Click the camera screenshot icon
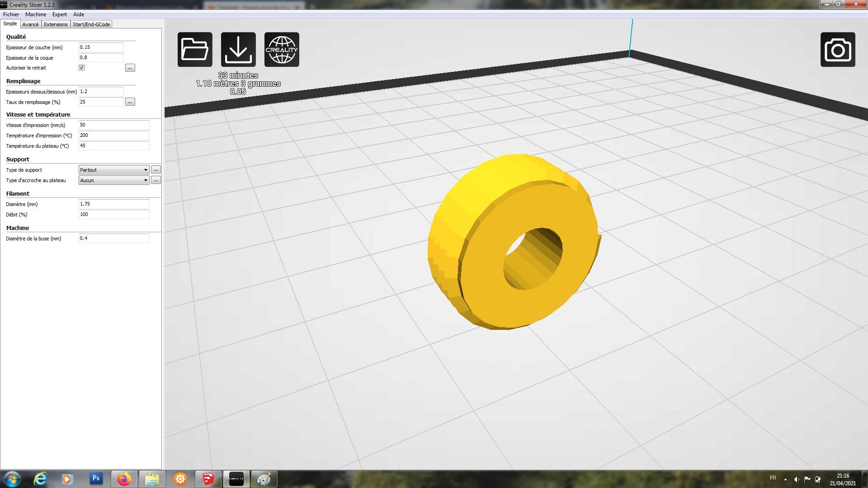This screenshot has width=868, height=488. [x=838, y=50]
